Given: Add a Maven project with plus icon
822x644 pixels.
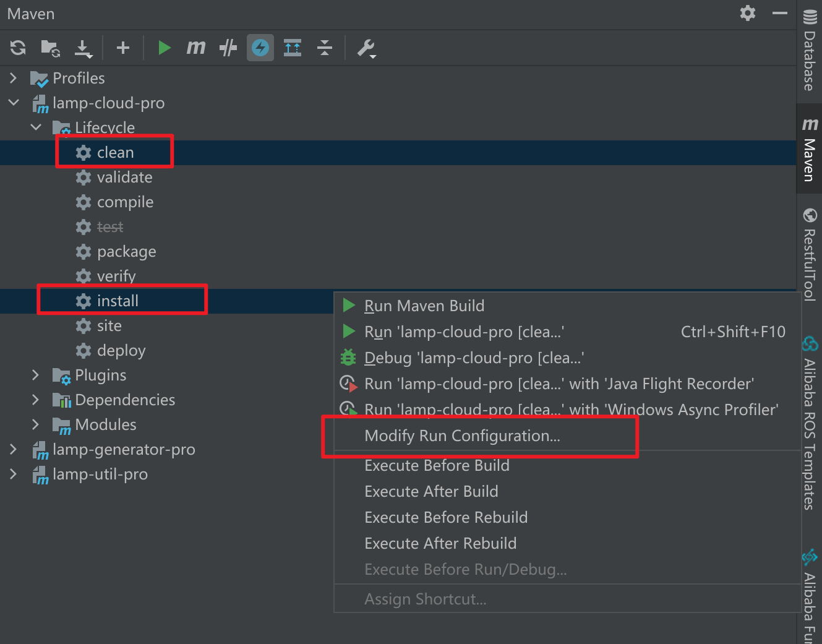Looking at the screenshot, I should click(123, 48).
